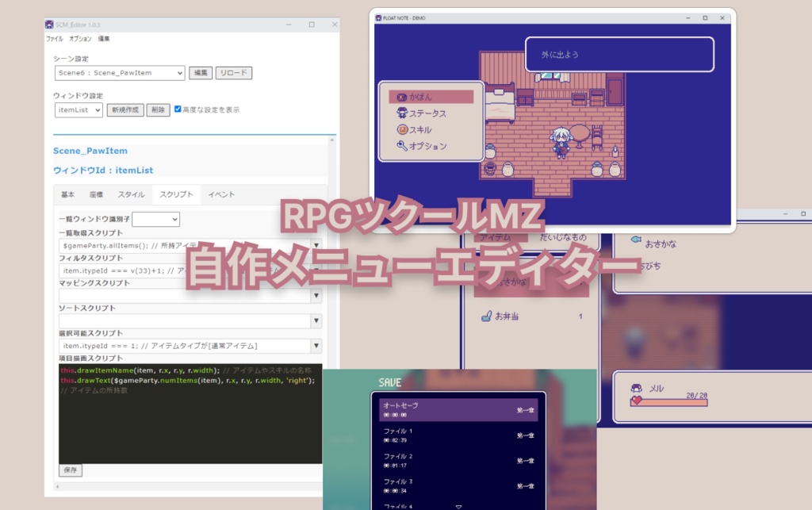
Task: Expand the マッピングスクリプト arrow
Action: point(316,295)
